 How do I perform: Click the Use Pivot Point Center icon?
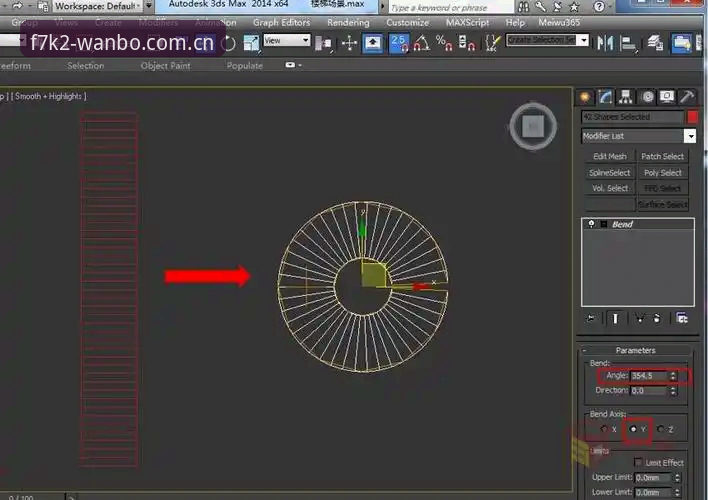pos(323,44)
